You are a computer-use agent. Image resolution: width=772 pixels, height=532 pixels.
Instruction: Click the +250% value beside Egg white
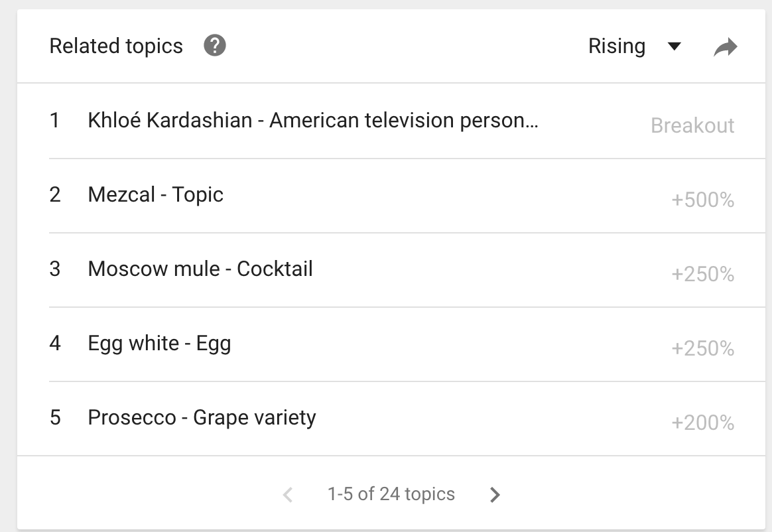pos(702,349)
